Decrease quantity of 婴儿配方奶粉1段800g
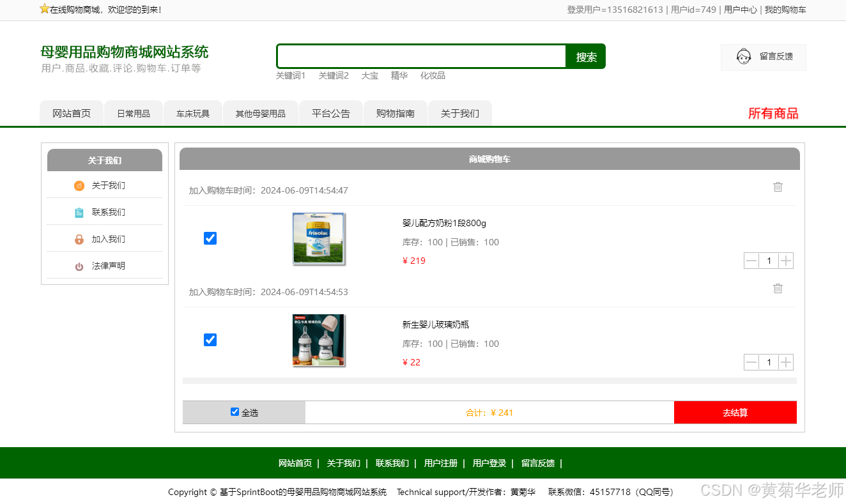 [x=751, y=261]
